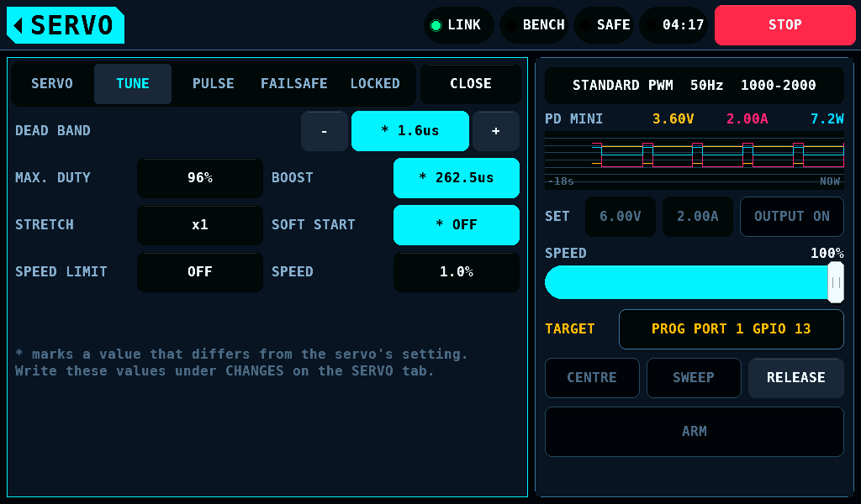This screenshot has width=861, height=504.
Task: Edit the SPEED 1.0% value
Action: (x=457, y=272)
